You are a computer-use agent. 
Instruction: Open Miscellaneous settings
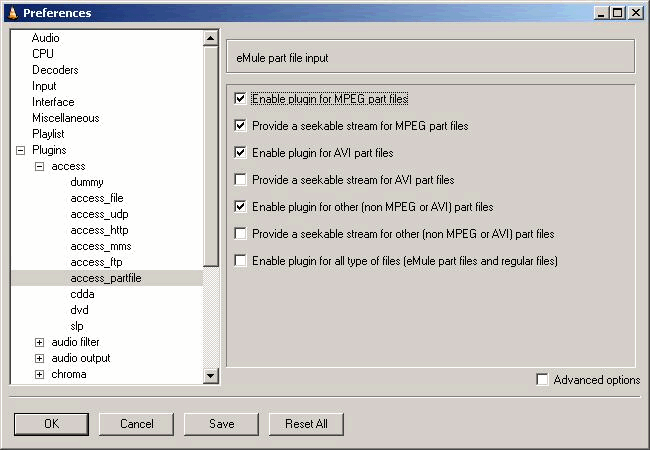(65, 118)
